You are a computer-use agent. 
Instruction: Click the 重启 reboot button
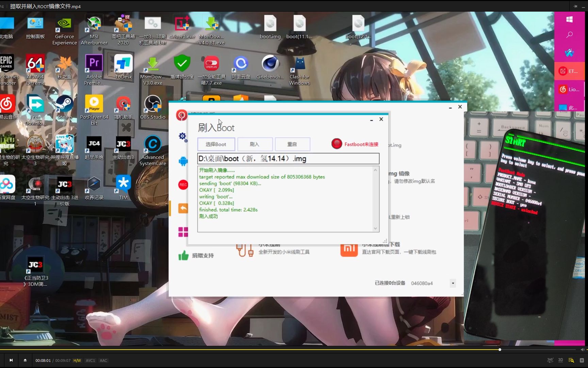tap(292, 144)
